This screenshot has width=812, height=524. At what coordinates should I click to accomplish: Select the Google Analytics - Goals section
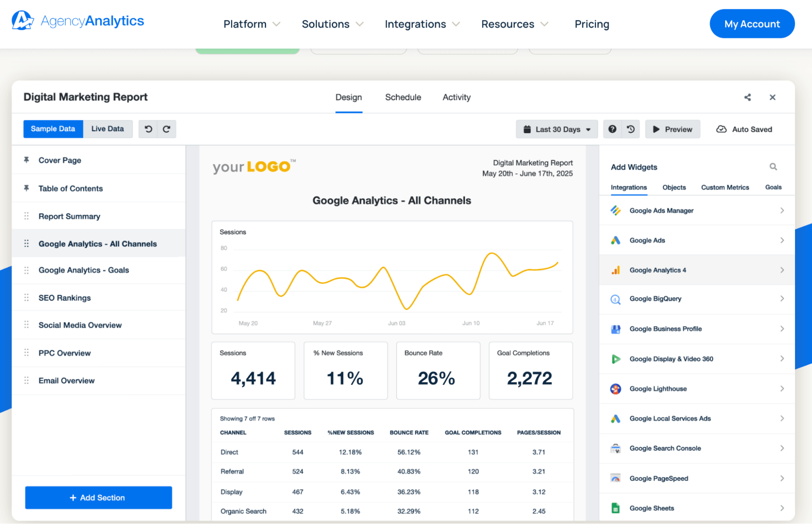tap(99, 270)
